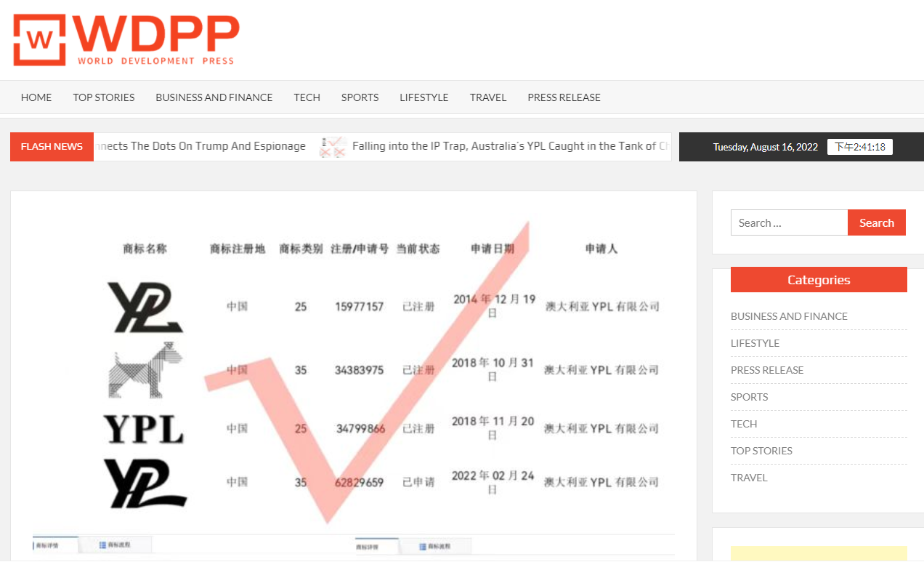Click registration number 34383975 in the table
The width and height of the screenshot is (924, 562).
point(359,370)
